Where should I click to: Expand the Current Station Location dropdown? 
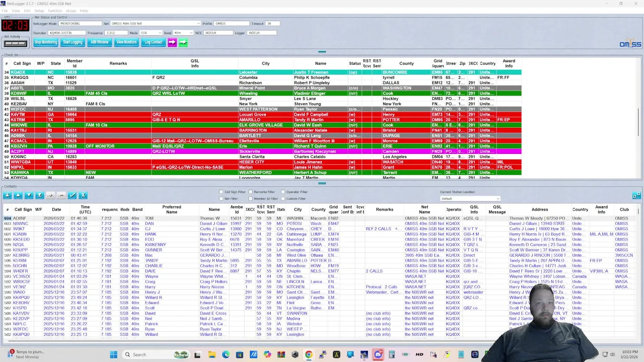click(x=470, y=199)
